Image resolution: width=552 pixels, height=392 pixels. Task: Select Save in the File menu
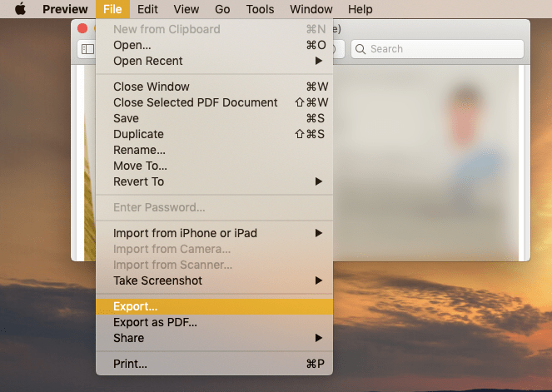215,118
